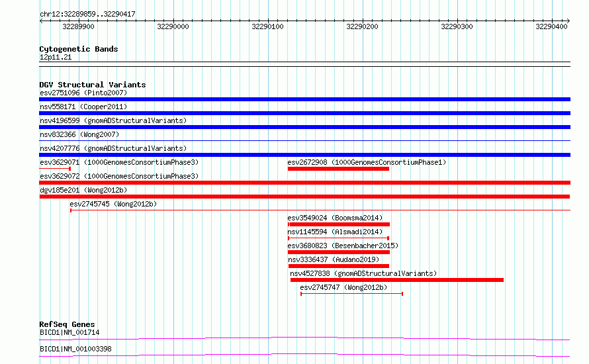589x364 pixels.
Task: Click the right arrow end of the ruler
Action: (x=568, y=21)
